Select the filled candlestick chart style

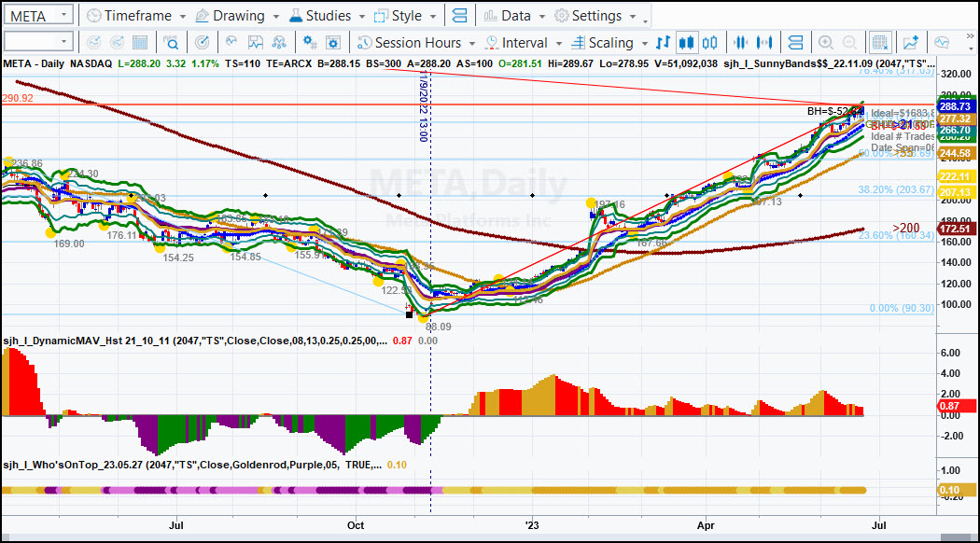pos(686,43)
